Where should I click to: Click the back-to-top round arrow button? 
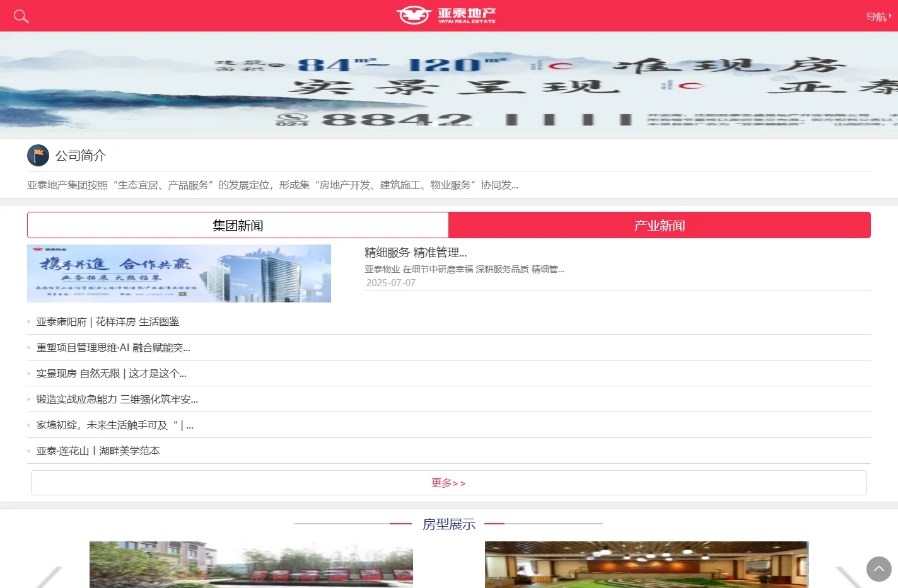coord(879,569)
